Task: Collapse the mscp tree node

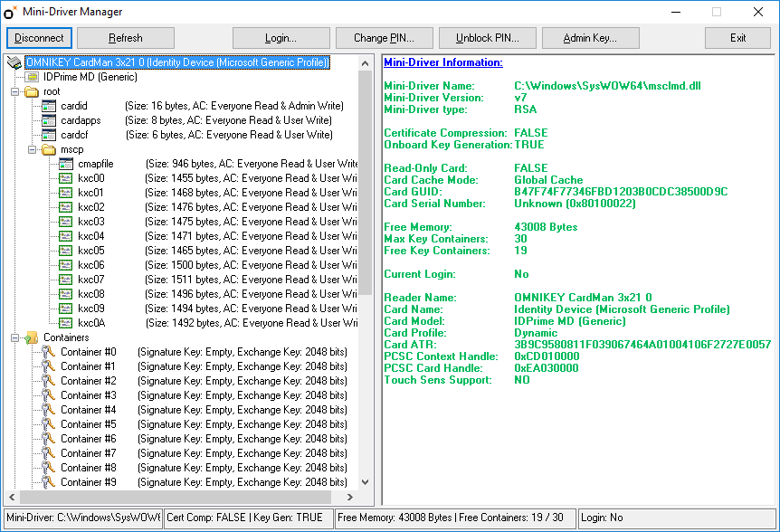Action: coord(32,149)
